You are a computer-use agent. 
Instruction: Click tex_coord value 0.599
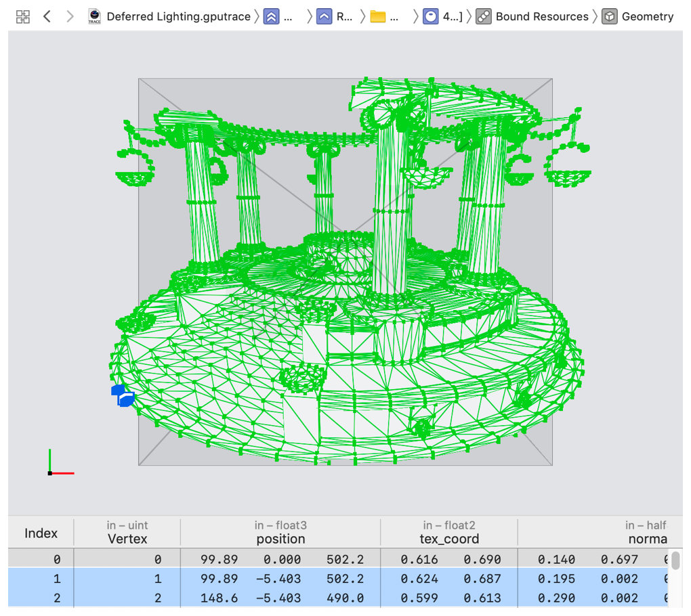pyautogui.click(x=419, y=598)
